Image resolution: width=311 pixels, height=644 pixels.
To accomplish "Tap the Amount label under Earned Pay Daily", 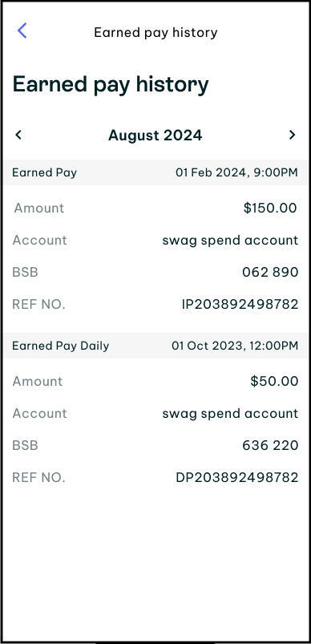I will coord(38,381).
